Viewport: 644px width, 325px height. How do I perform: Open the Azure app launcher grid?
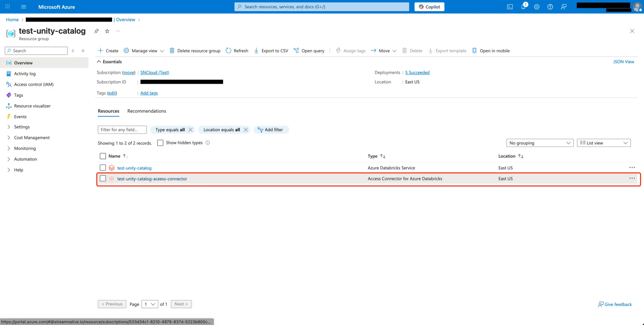coord(8,7)
